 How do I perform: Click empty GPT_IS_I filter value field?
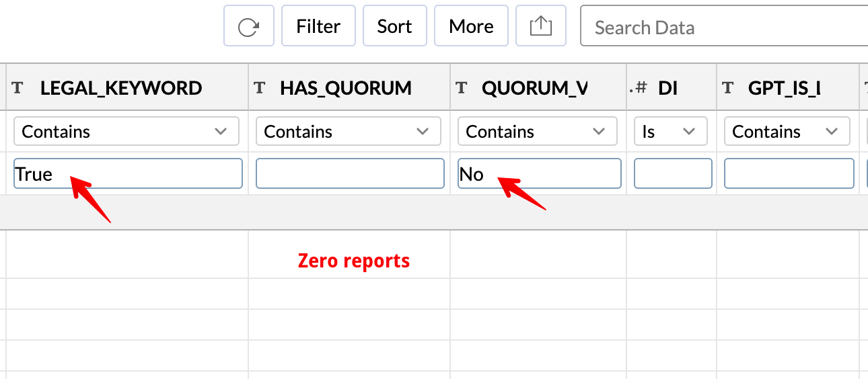point(789,173)
